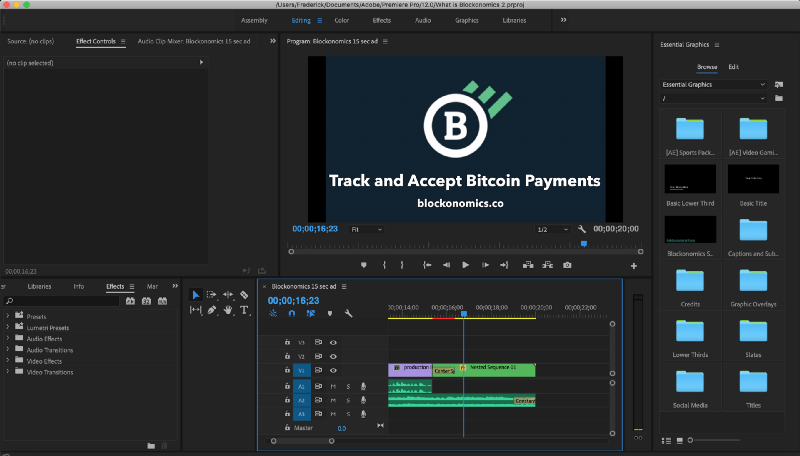Open Timeline Display Settings wrench
This screenshot has height=456, width=800.
pos(348,313)
